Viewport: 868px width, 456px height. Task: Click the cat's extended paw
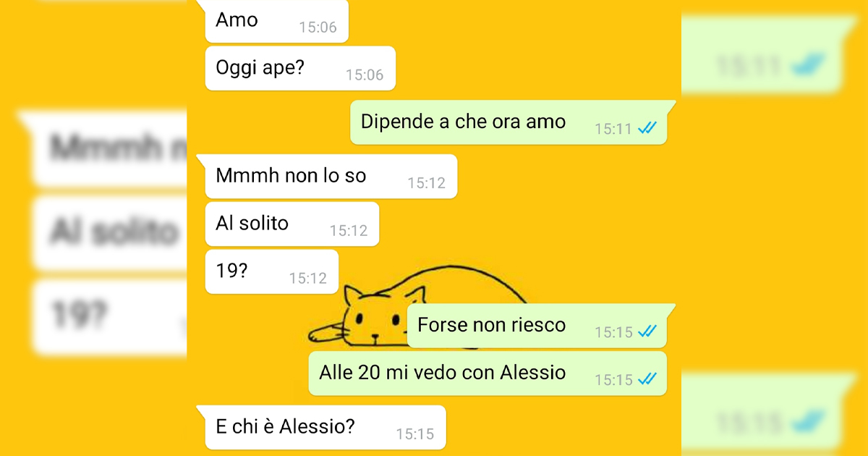click(x=327, y=333)
